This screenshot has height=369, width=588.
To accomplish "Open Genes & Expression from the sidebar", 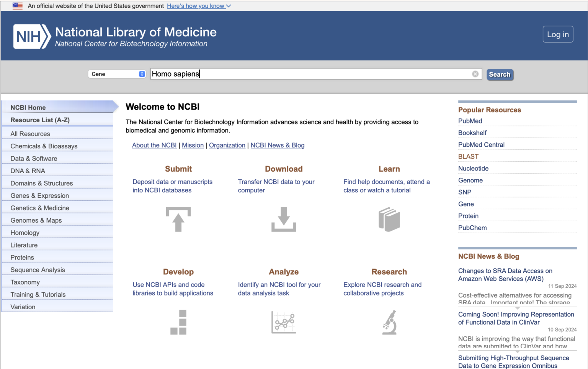I will click(39, 195).
